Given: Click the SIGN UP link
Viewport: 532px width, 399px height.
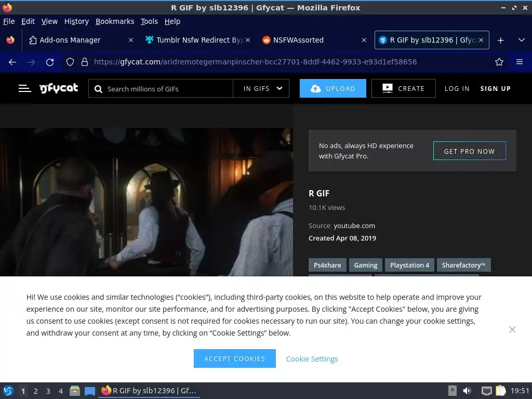Looking at the screenshot, I should coord(495,88).
